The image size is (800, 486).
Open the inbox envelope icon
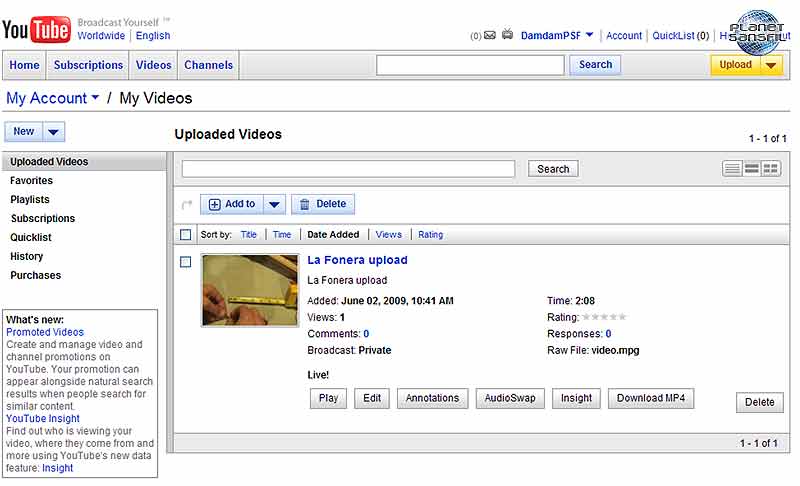(x=489, y=35)
